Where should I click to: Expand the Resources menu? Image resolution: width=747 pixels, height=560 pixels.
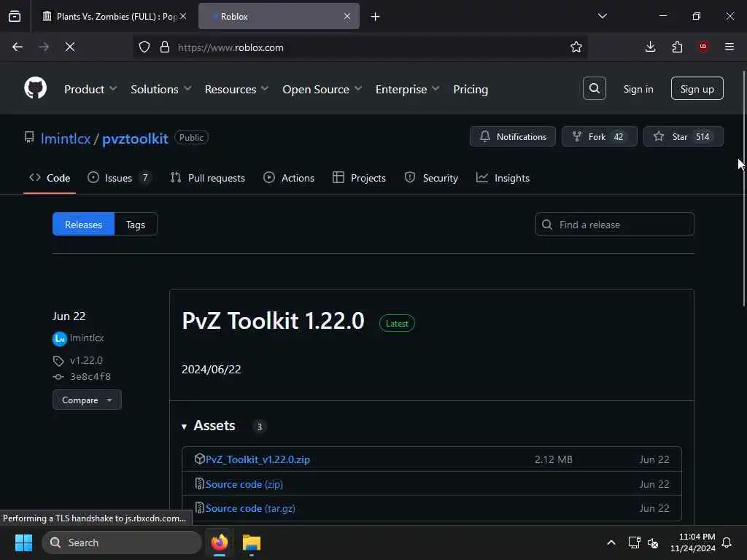[236, 89]
